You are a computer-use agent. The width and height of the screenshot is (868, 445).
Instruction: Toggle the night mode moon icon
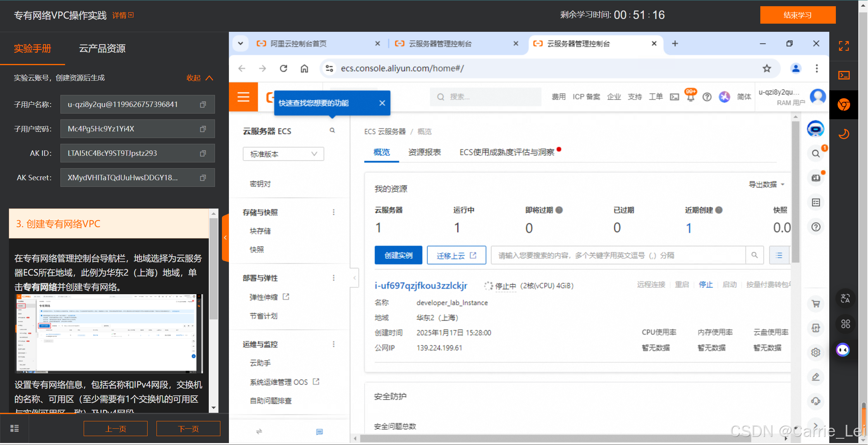[844, 134]
